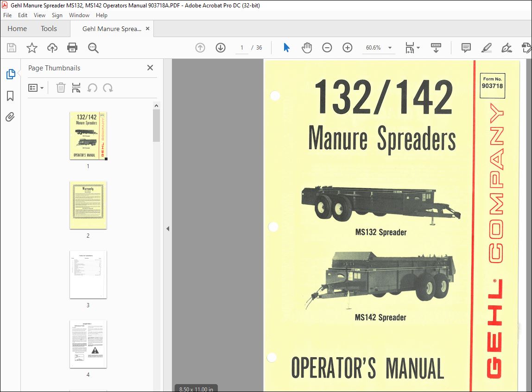Select page 4 thumbnail

pyautogui.click(x=88, y=344)
